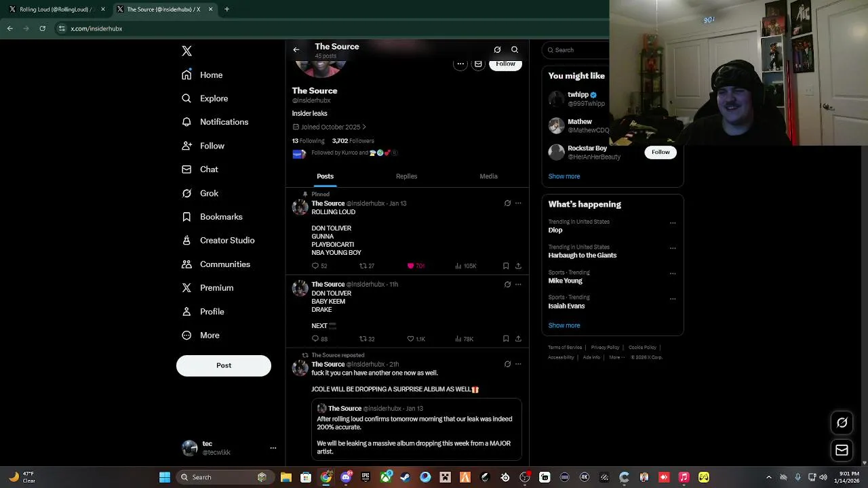Share the pinned ROLLING LOUD post
868x488 pixels.
tap(518, 266)
